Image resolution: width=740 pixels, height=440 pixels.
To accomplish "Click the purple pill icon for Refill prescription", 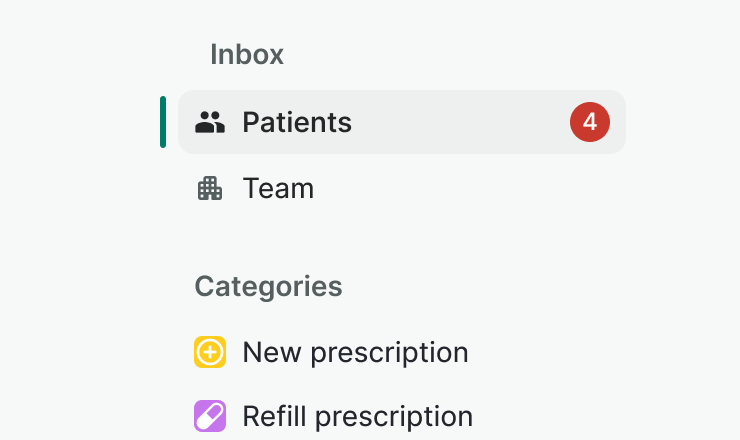I will point(210,416).
